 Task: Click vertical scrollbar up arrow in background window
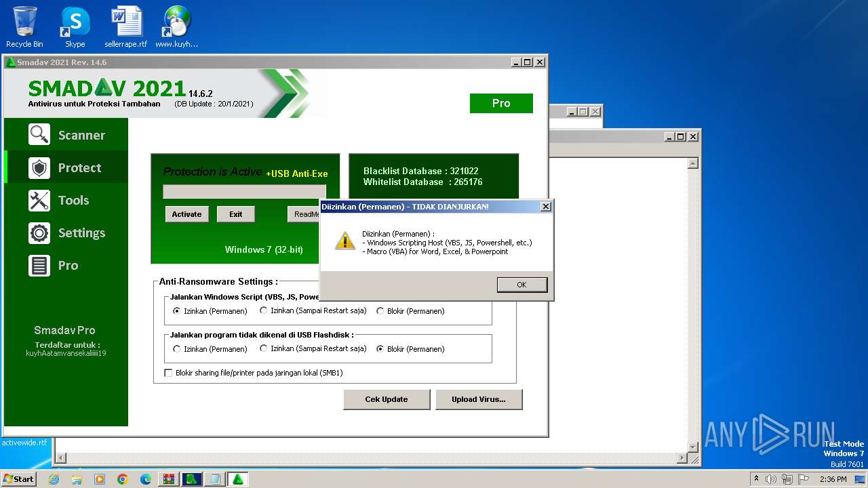(692, 163)
